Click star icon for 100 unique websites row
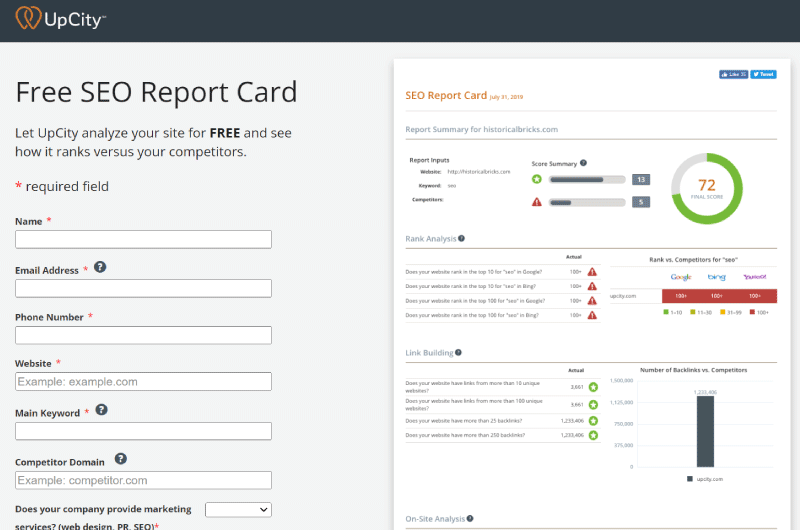The width and height of the screenshot is (800, 530). coord(593,405)
